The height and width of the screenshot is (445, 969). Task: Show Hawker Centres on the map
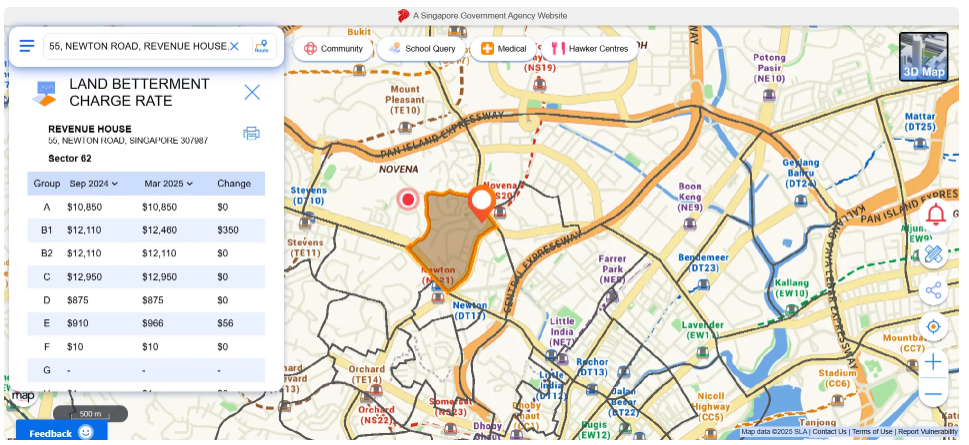(590, 48)
